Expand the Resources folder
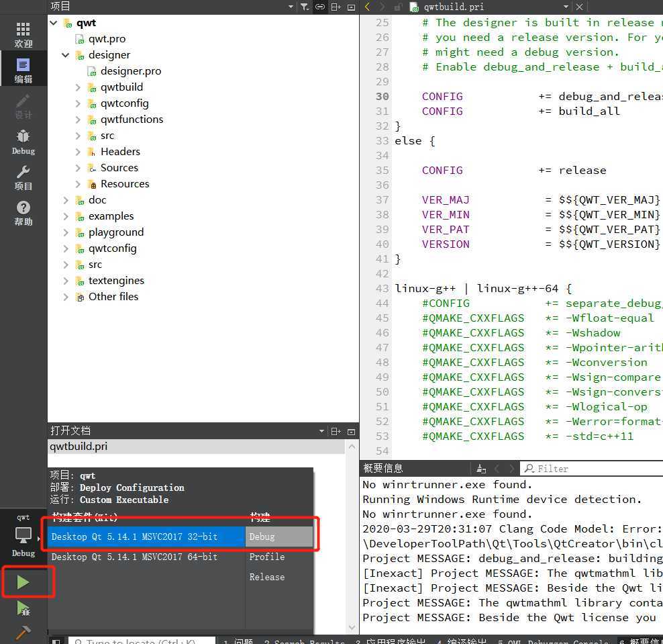The width and height of the screenshot is (663, 644). (x=78, y=184)
